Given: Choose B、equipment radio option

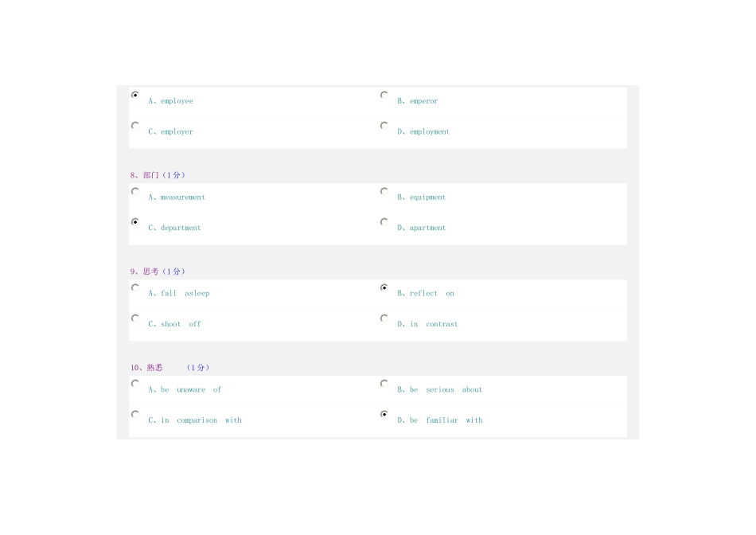Looking at the screenshot, I should [x=384, y=191].
